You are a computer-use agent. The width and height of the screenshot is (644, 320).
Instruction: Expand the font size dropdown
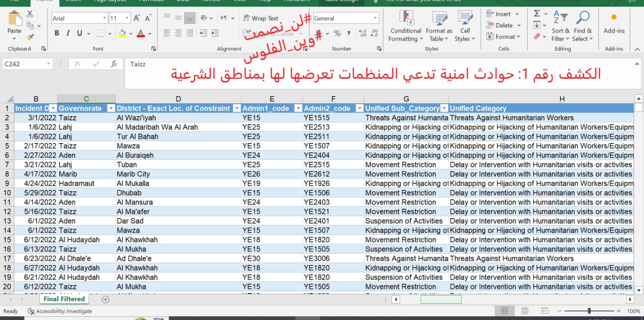tap(127, 19)
